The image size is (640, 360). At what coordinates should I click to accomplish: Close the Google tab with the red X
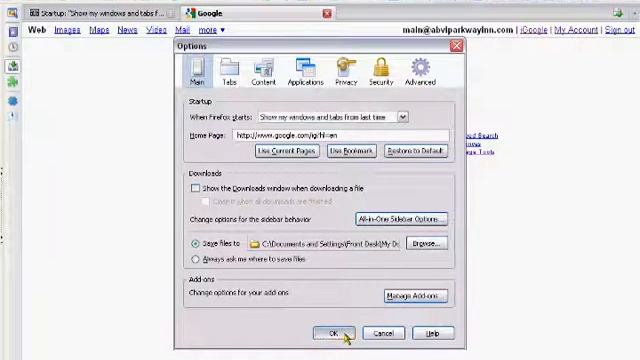tap(327, 13)
